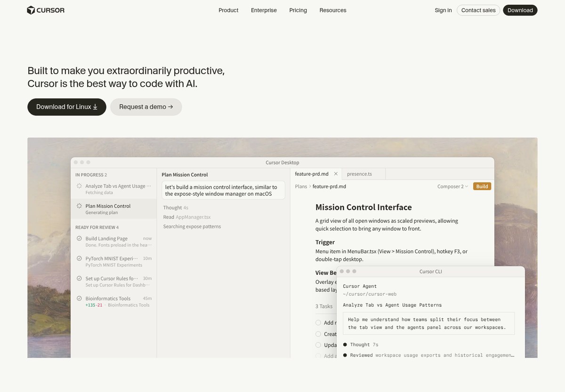
Task: Click Analyze Tab vs Agent Usage Patterns title
Action: (x=392, y=304)
